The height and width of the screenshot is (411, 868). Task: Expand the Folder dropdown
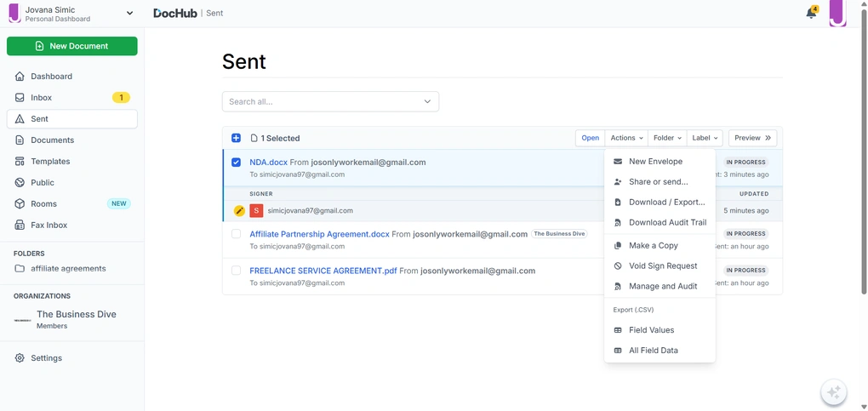[667, 138]
